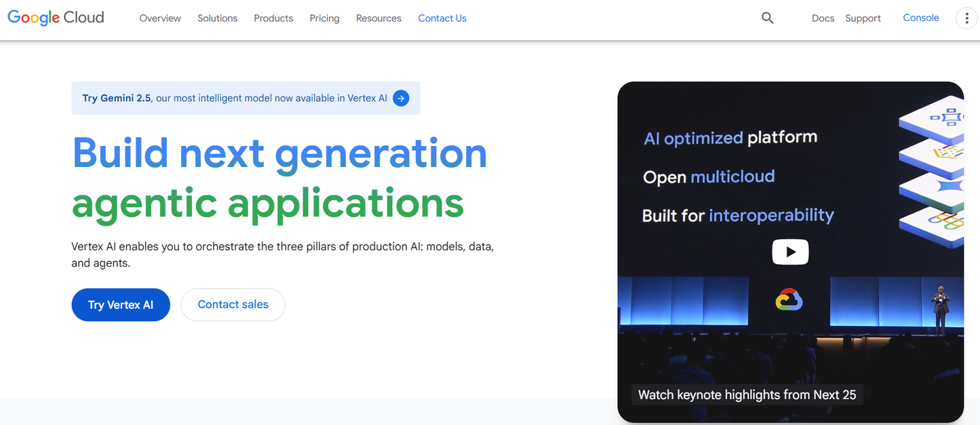Click the Contact sales button

pos(233,305)
